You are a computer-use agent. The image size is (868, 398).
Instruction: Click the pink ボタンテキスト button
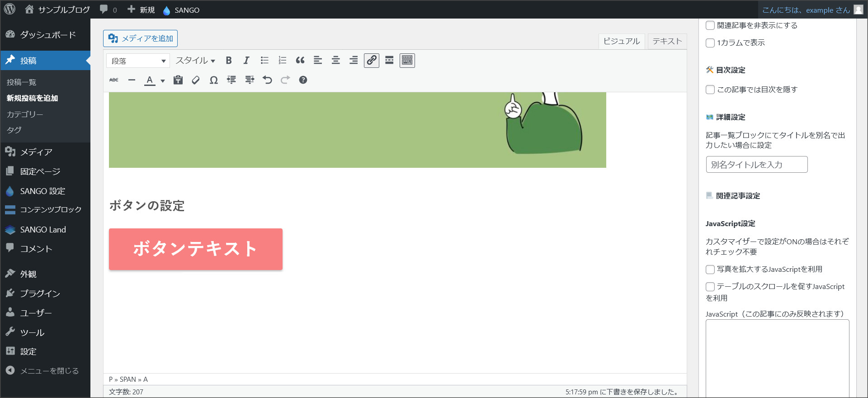coord(196,249)
